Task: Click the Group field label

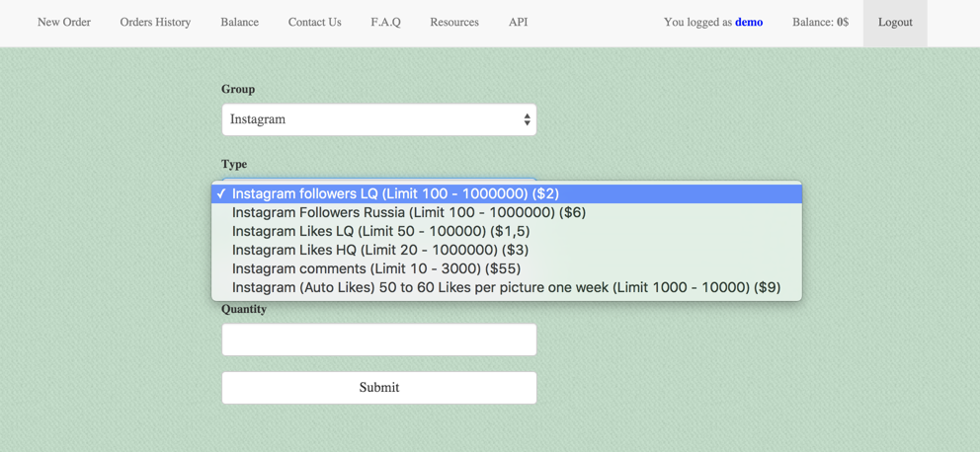Action: tap(238, 89)
